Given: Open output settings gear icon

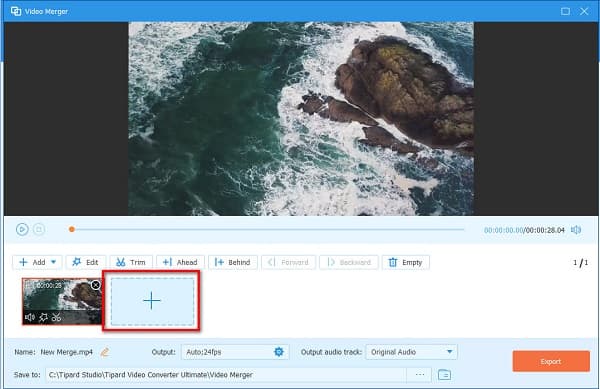Looking at the screenshot, I should 279,352.
